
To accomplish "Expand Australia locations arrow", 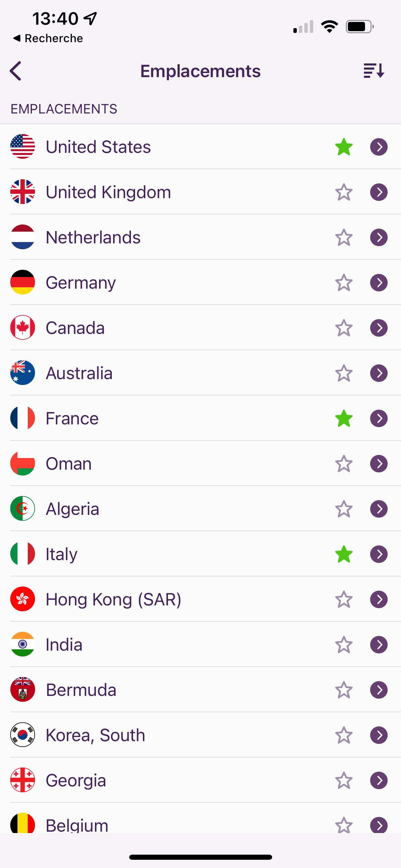I will [x=379, y=373].
